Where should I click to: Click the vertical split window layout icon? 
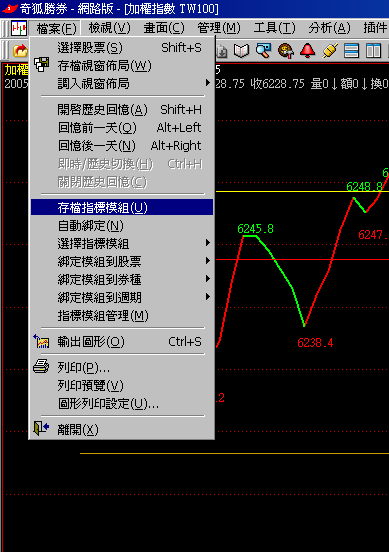coord(373,51)
